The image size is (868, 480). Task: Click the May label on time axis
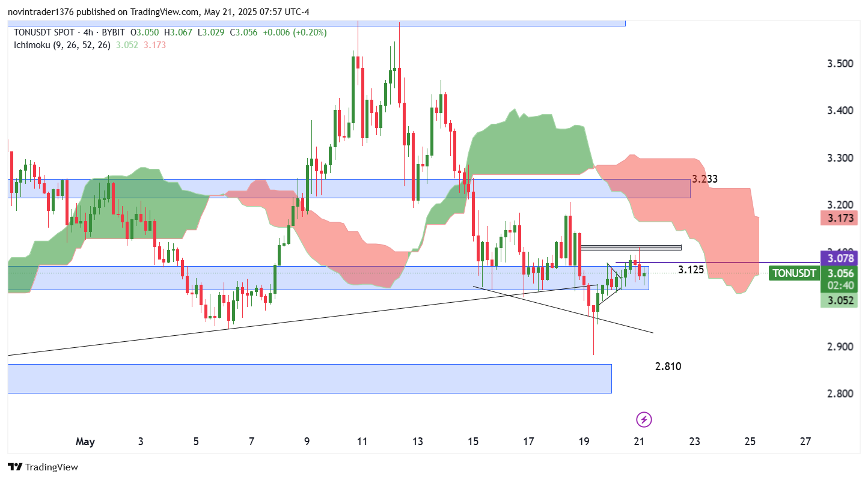[x=85, y=442]
